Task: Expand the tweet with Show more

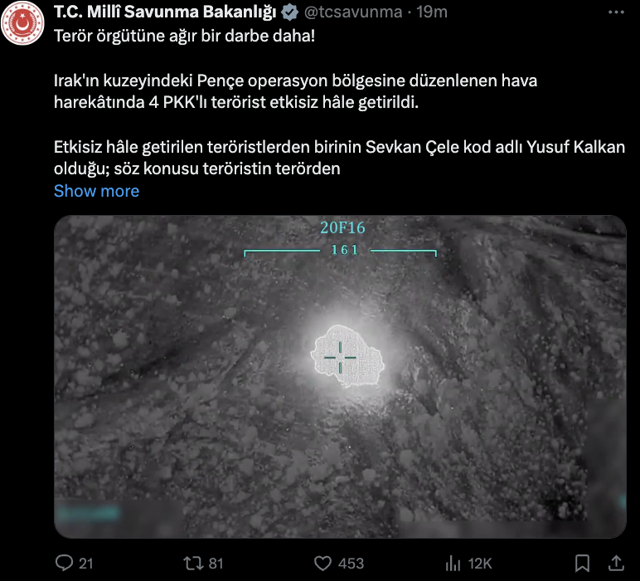Action: click(96, 191)
